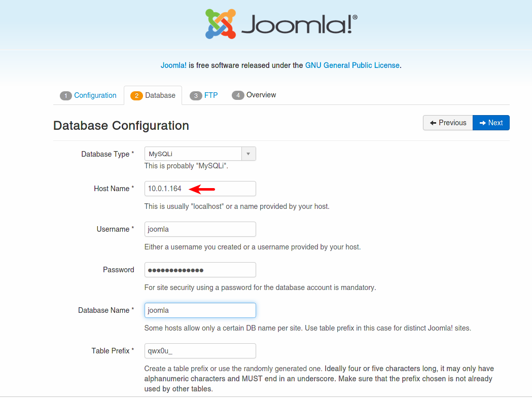This screenshot has height=398, width=532.
Task: Click the Host Name label
Action: pyautogui.click(x=114, y=189)
